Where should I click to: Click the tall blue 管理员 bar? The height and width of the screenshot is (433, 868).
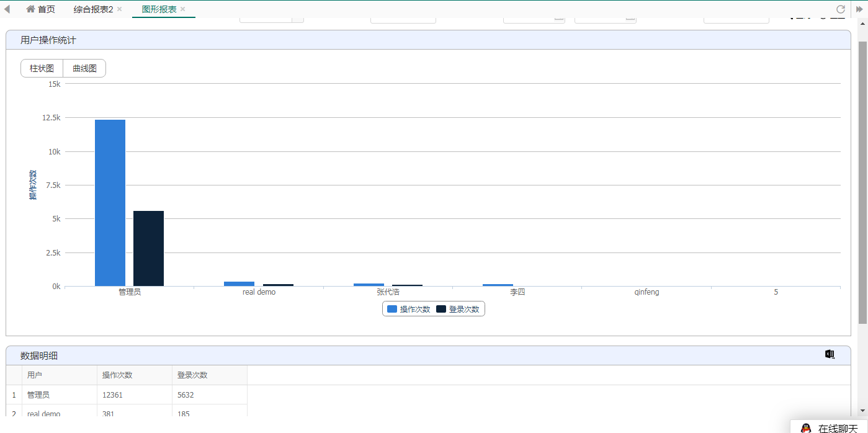(110, 203)
